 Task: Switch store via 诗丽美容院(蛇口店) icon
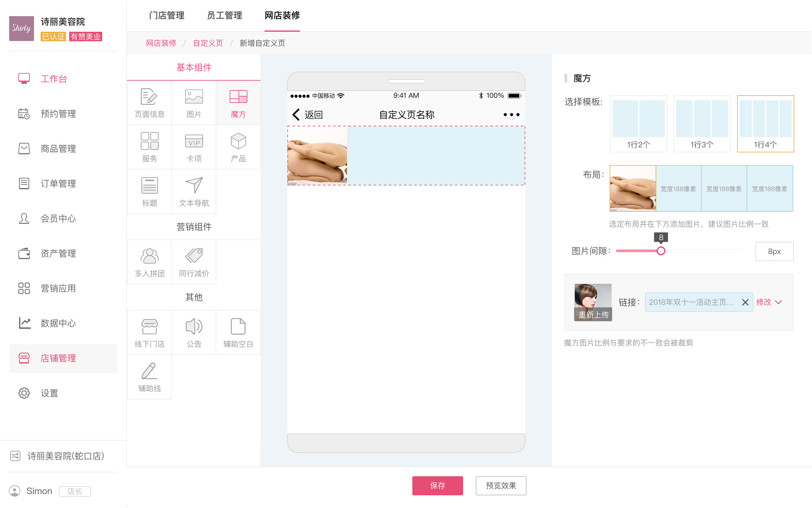(15, 456)
